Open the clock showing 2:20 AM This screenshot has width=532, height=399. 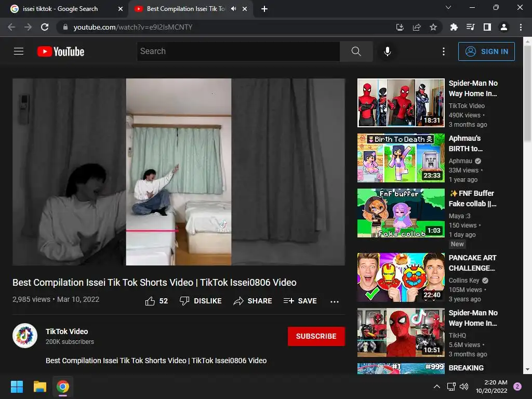pyautogui.click(x=491, y=387)
